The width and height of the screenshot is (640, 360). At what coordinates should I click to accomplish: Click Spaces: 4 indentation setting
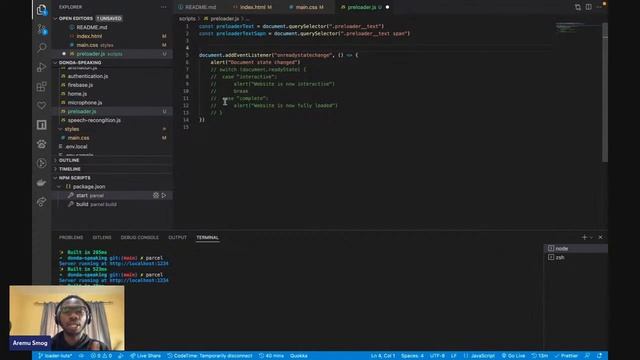(x=412, y=356)
